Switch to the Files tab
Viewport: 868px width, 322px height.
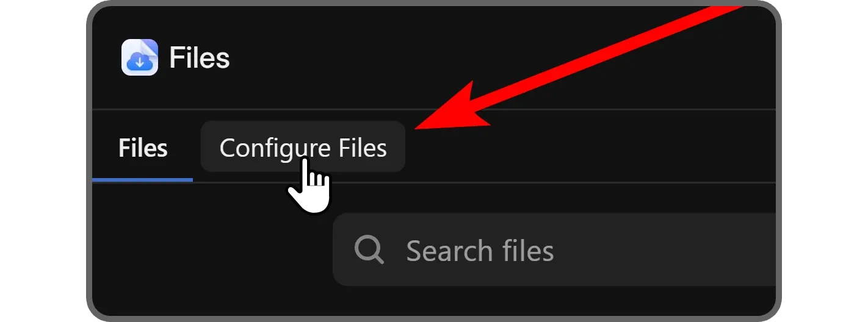pos(143,148)
